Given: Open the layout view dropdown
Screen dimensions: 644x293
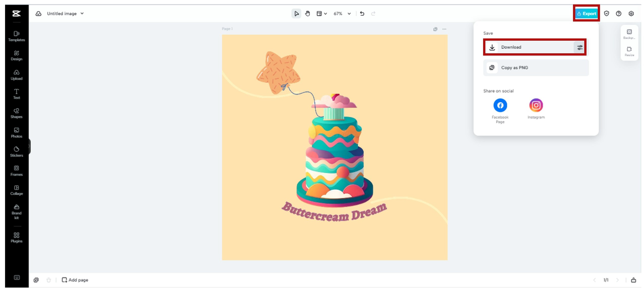Looking at the screenshot, I should click(x=322, y=14).
